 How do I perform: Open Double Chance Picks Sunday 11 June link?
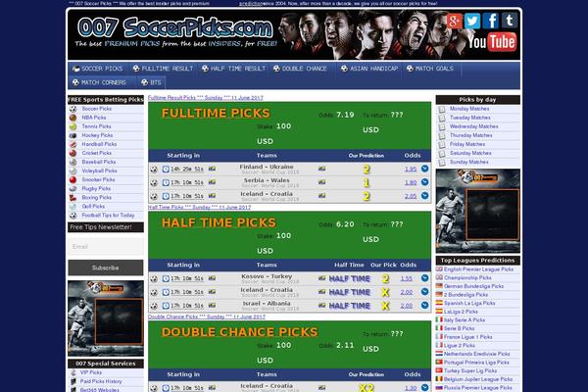[x=207, y=317]
